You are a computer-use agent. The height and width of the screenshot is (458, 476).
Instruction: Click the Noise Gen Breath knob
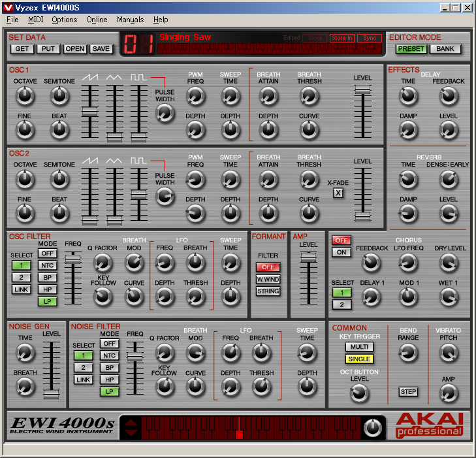click(25, 387)
